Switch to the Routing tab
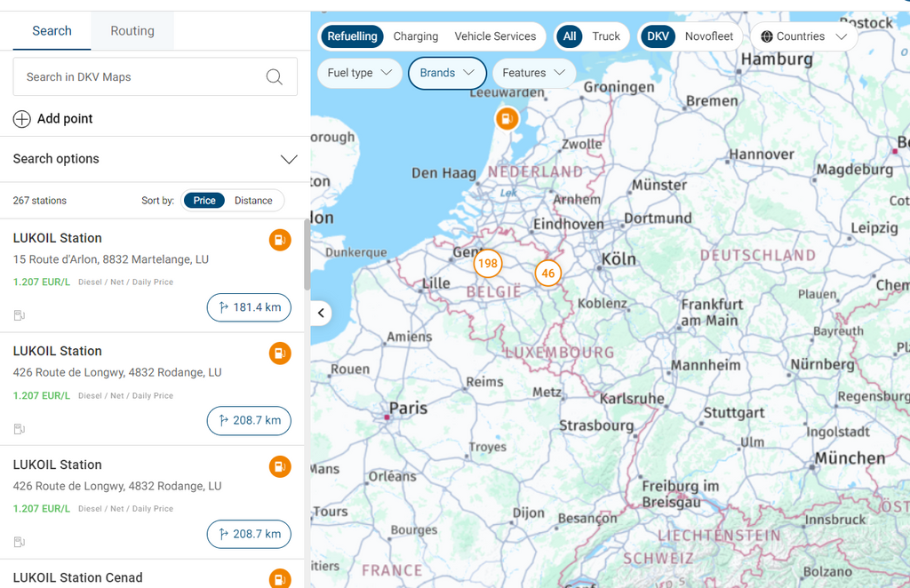910x588 pixels. (132, 31)
